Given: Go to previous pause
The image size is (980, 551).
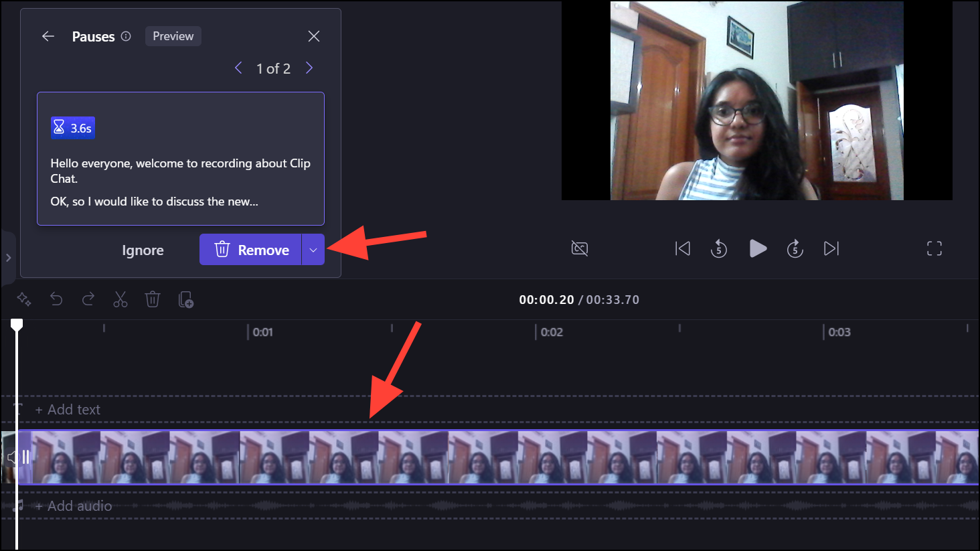Looking at the screenshot, I should [238, 68].
